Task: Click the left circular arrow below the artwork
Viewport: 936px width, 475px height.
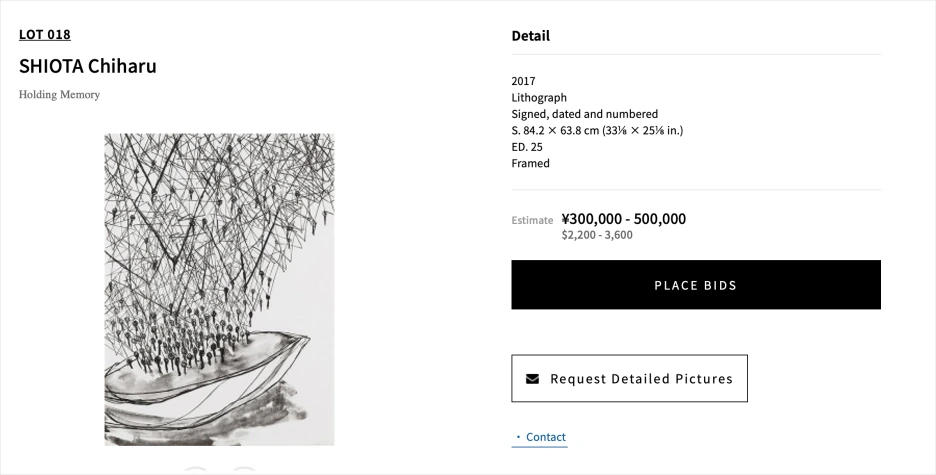Action: 196,471
